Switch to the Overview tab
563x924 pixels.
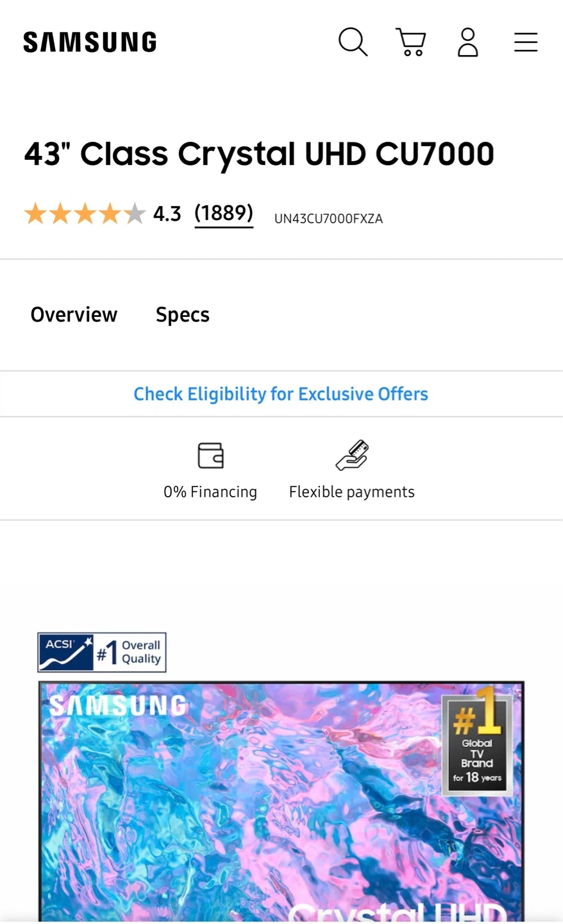tap(74, 314)
